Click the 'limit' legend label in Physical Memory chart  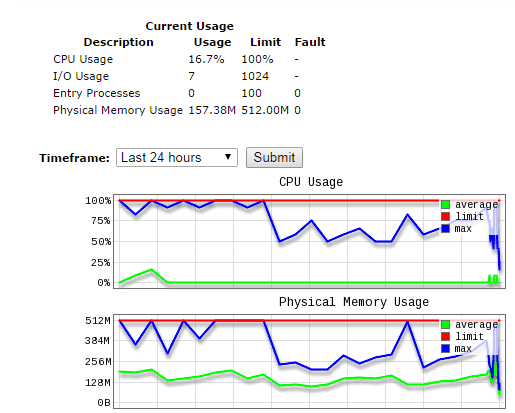470,336
